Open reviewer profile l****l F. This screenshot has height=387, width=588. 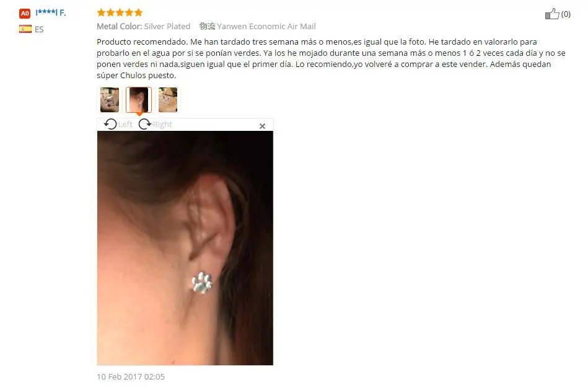coord(51,13)
